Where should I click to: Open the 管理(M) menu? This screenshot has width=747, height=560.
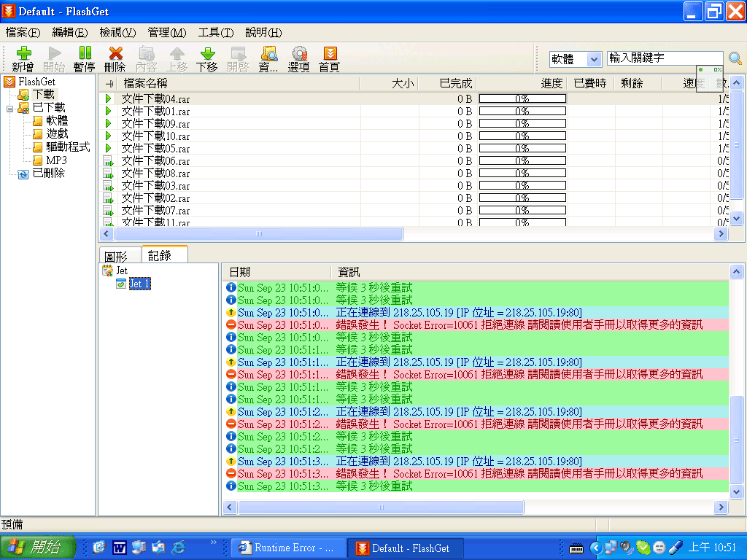point(167,32)
